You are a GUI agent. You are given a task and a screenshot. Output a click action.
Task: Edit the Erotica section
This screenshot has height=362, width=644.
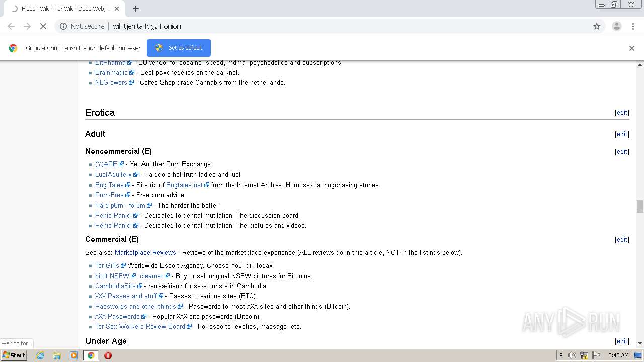[x=622, y=113]
